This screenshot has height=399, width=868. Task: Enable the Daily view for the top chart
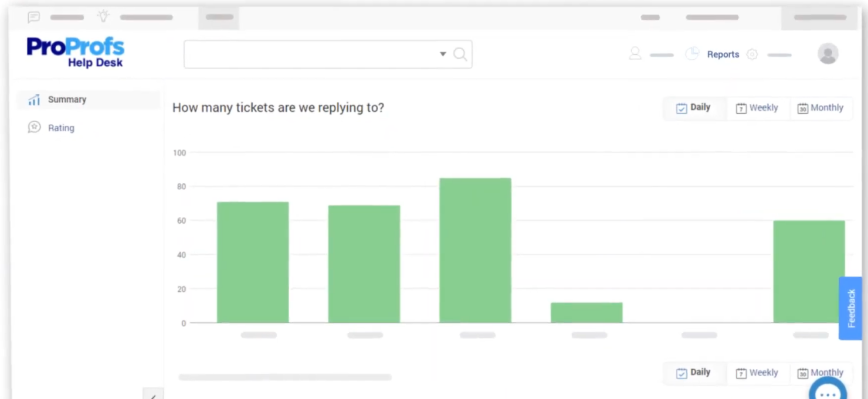[x=694, y=108]
